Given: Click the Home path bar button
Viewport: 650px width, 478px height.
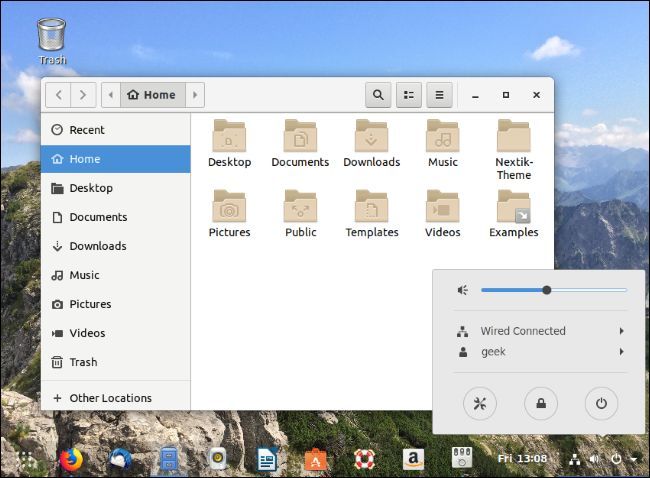Looking at the screenshot, I should click(x=153, y=95).
